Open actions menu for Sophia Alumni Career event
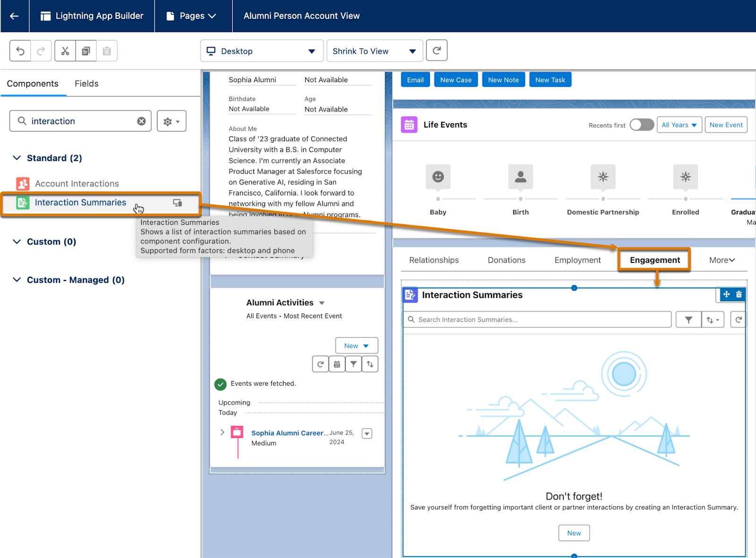Viewport: 756px width, 558px height. click(367, 433)
